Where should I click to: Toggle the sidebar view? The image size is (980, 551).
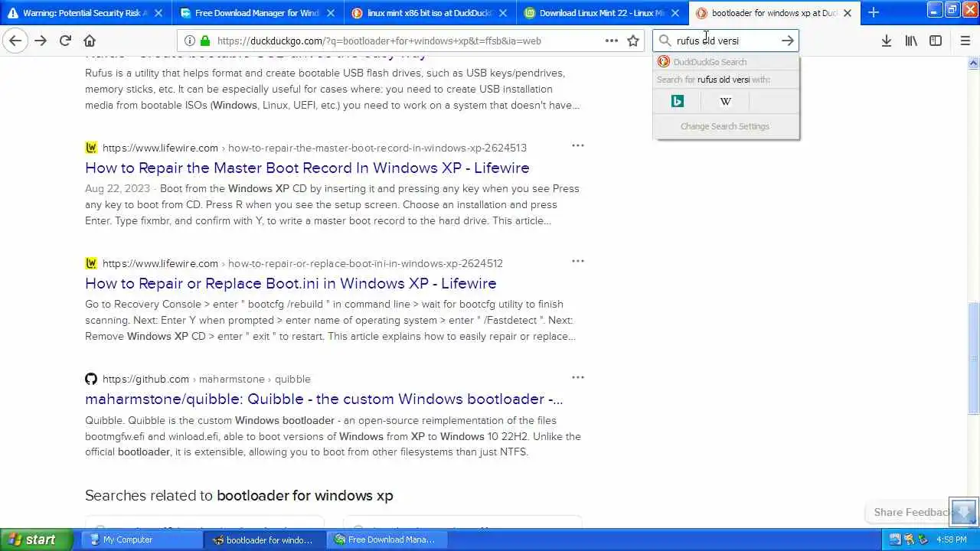[x=936, y=41]
